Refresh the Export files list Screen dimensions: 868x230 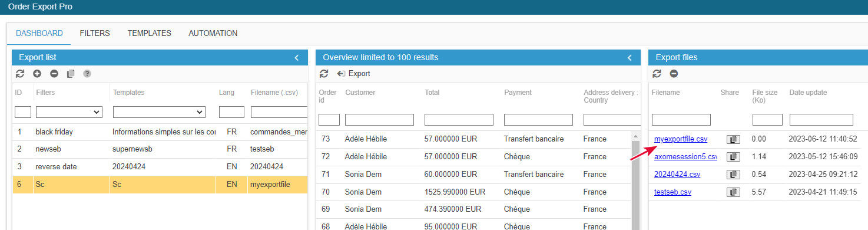coord(657,74)
